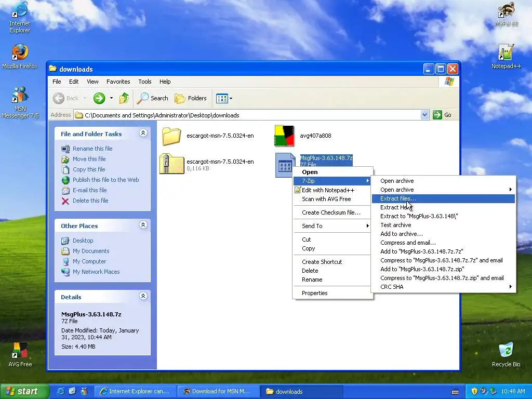Viewport: 532px width, 399px height.
Task: Open the View menu
Action: coord(92,82)
